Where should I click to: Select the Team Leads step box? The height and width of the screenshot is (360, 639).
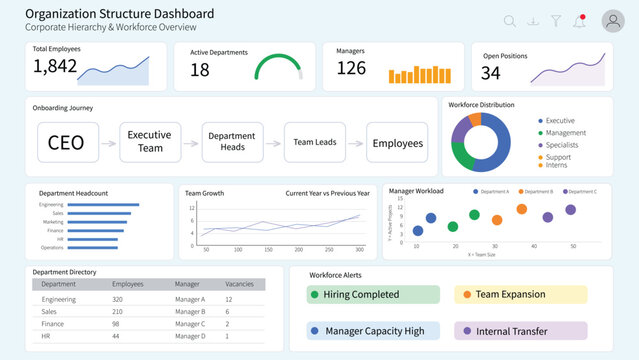315,142
